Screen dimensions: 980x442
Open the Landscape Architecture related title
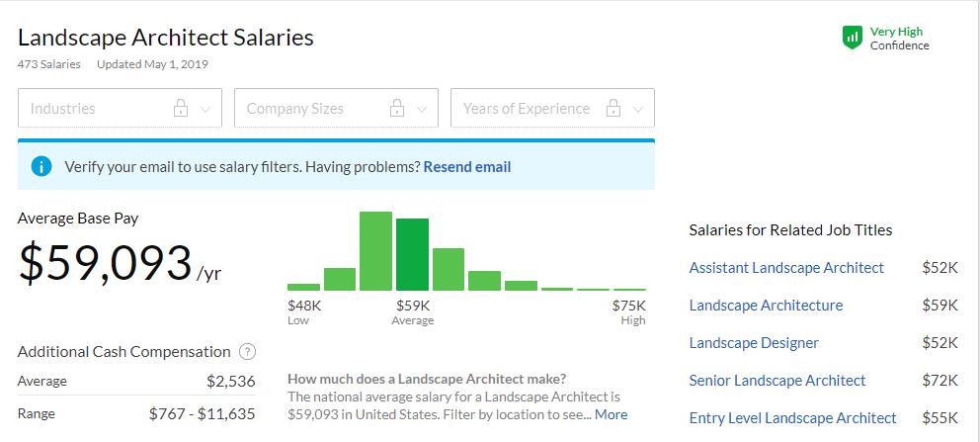[766, 306]
